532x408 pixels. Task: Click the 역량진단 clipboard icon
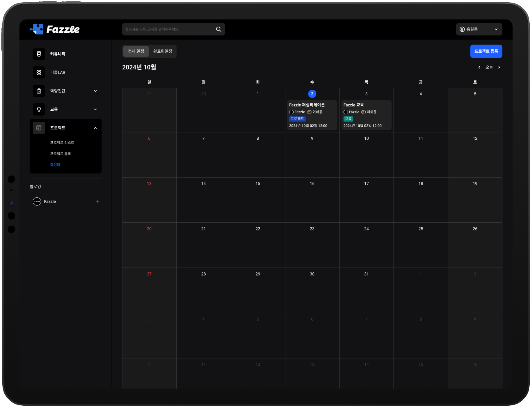[x=39, y=91]
